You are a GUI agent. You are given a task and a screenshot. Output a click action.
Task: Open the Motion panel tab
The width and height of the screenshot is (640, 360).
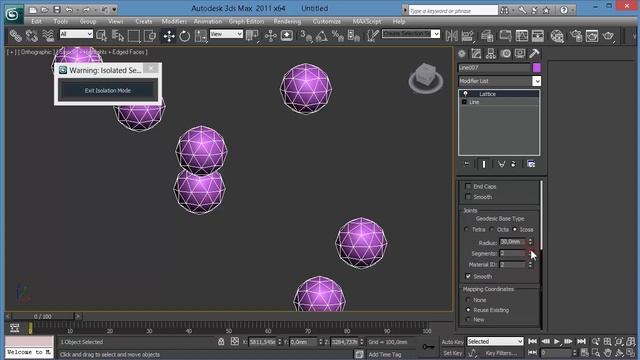(506, 53)
